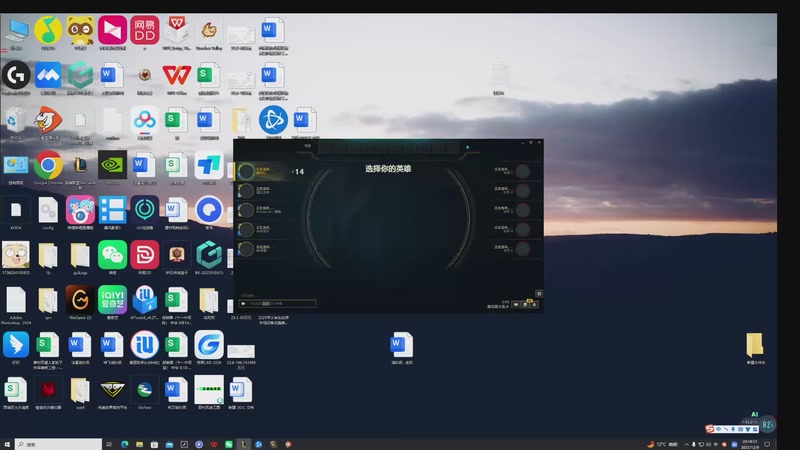Open the raccoon mascot YY app icon
The height and width of the screenshot is (450, 800).
(81, 31)
